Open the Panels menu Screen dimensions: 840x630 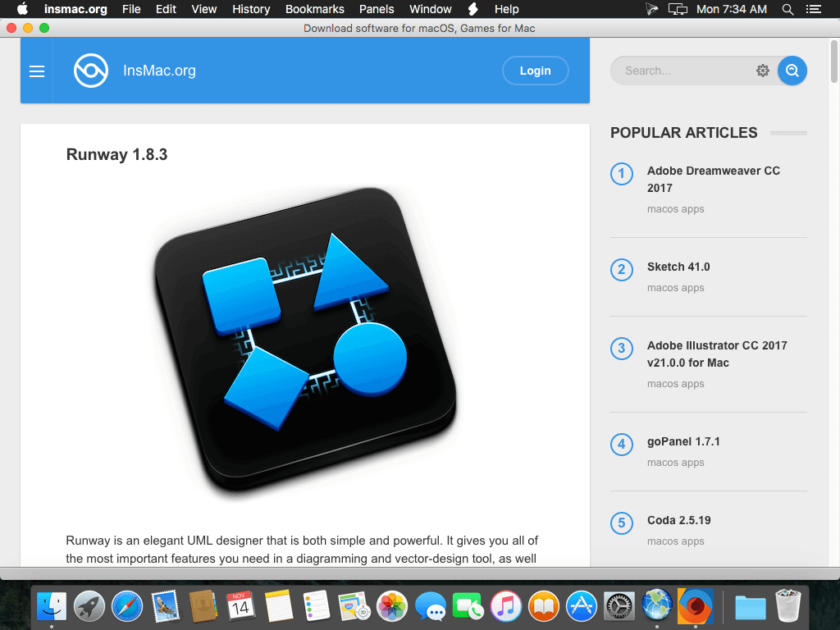point(377,9)
